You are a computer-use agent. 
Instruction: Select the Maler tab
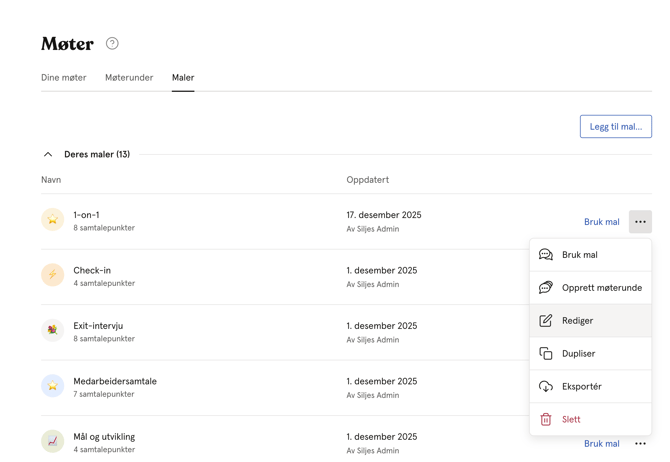pos(183,77)
